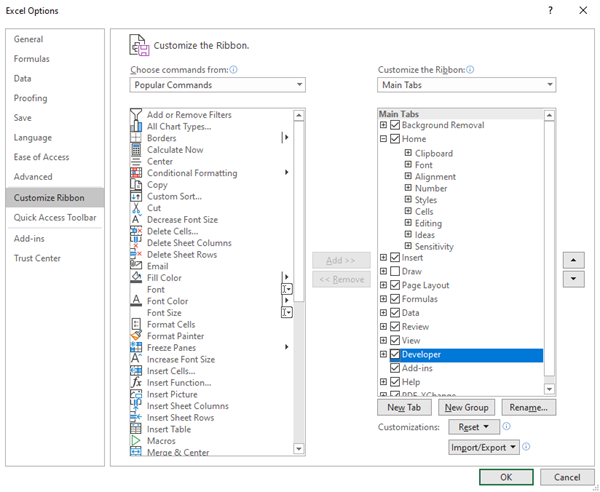Viewport: 600px width, 492px height.
Task: Uncheck the Insert tab checkbox
Action: coord(395,257)
